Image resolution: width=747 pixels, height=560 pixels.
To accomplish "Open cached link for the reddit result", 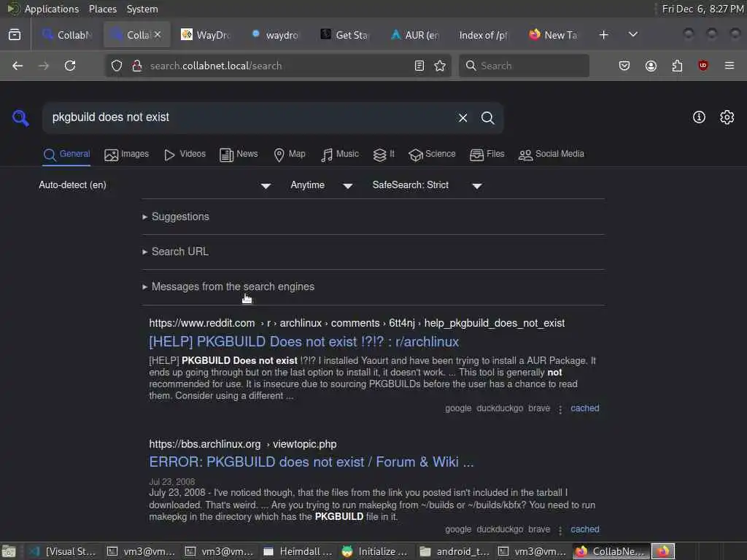I will click(585, 408).
